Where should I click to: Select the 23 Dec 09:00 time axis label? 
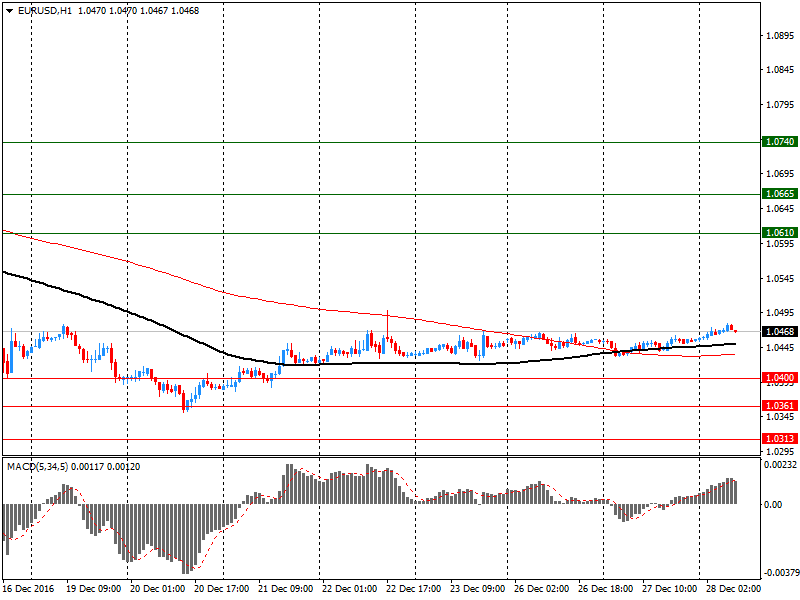[x=478, y=589]
